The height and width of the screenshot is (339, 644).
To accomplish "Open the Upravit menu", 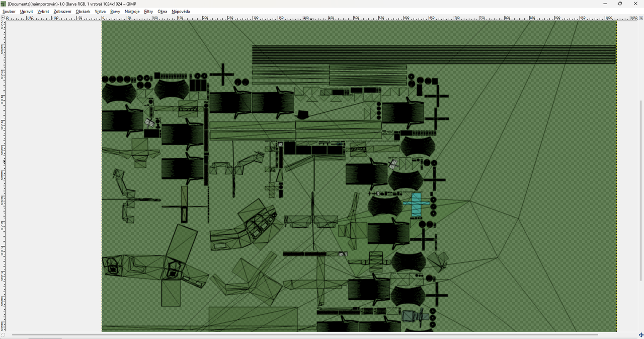I will [x=26, y=11].
